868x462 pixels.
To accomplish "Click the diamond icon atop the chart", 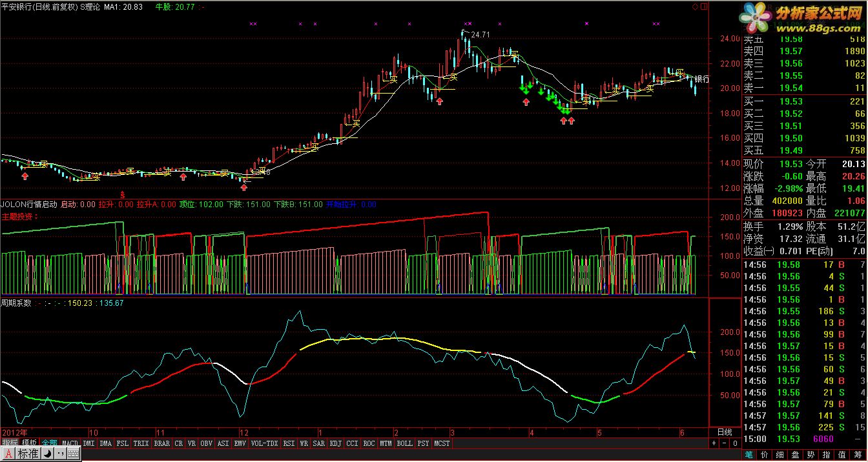I will coord(696,6).
